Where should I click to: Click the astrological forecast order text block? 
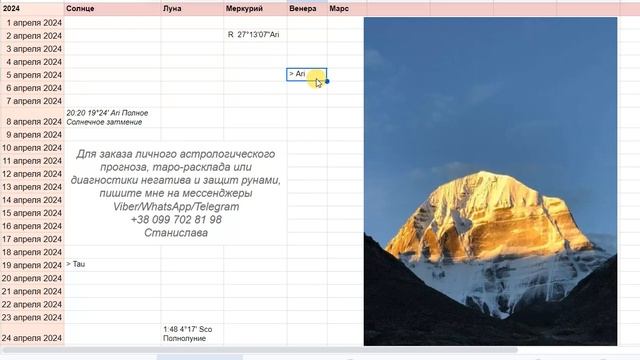tap(176, 193)
